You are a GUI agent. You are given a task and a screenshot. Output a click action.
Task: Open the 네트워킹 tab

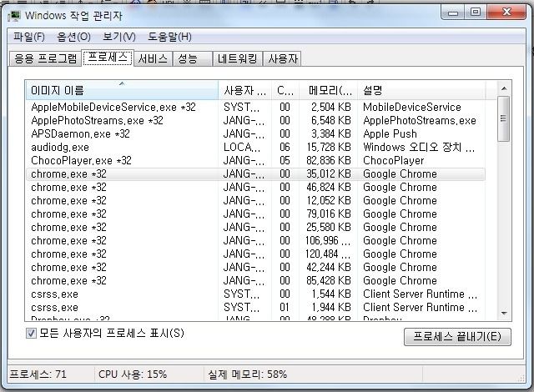coord(237,58)
